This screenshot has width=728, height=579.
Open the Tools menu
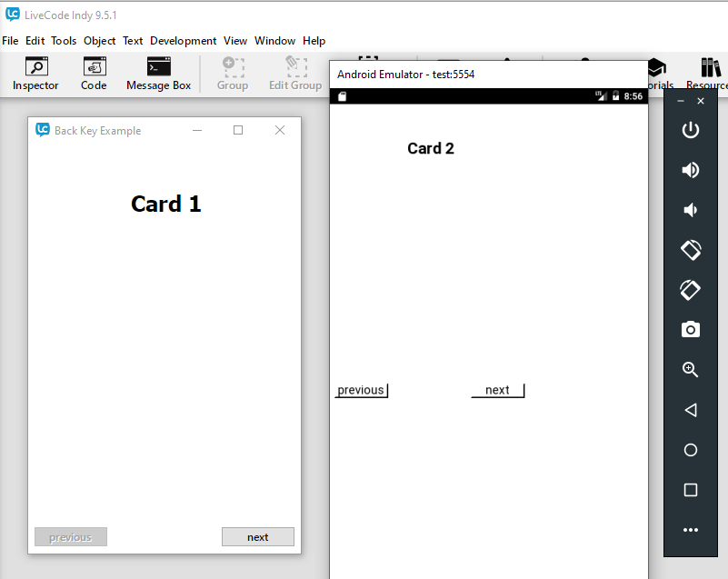pos(64,41)
